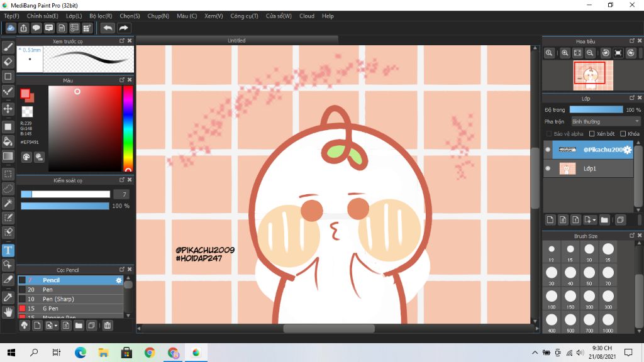Open Lớp(L) menu
This screenshot has height=362, width=644.
pos(74,16)
